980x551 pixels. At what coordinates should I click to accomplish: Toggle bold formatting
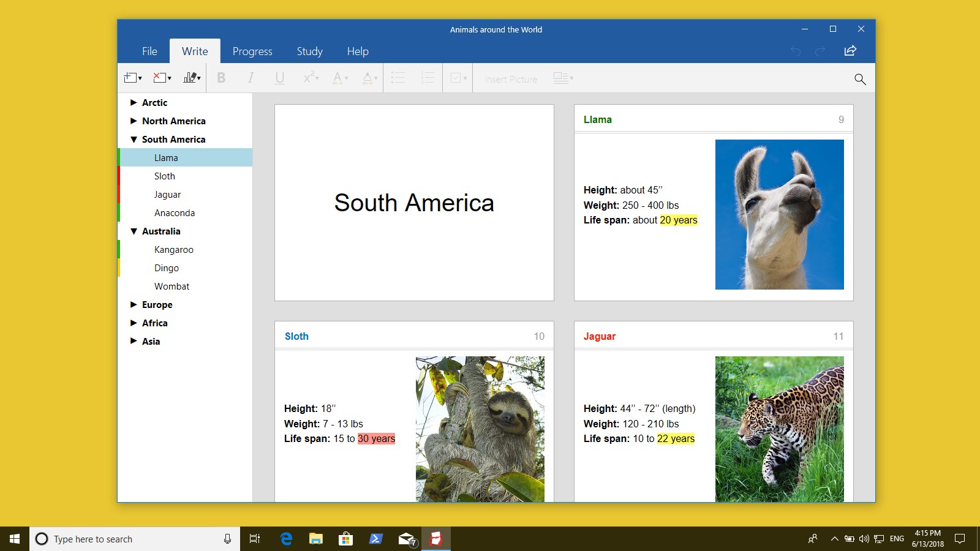click(x=221, y=78)
